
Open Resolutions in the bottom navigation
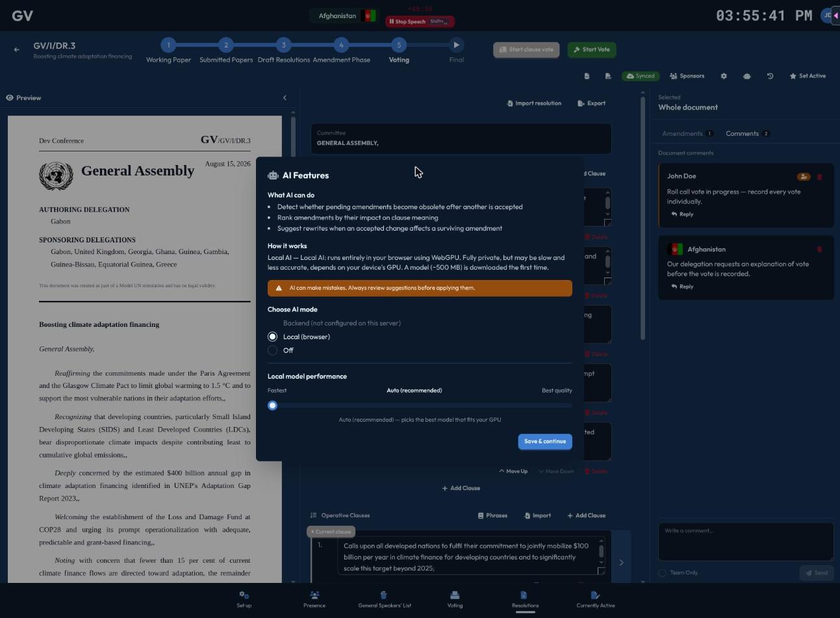(x=525, y=599)
